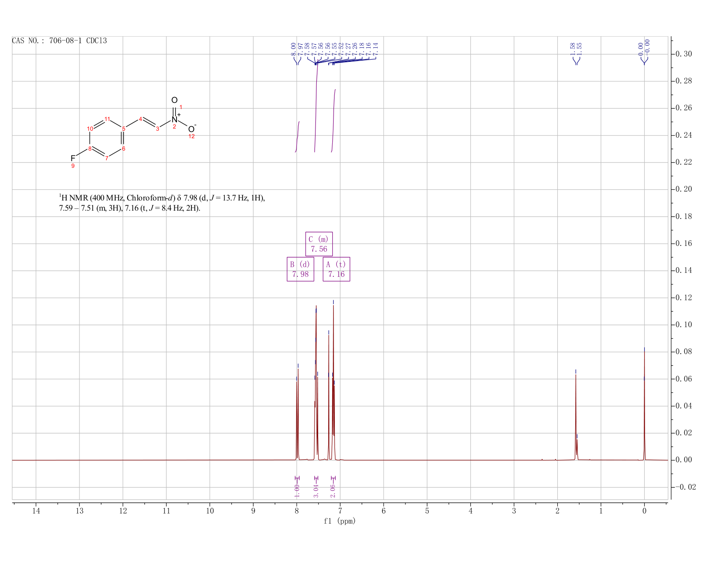Click the x-axis tick label 3
Screen dimensions: 728x563
pos(514,511)
